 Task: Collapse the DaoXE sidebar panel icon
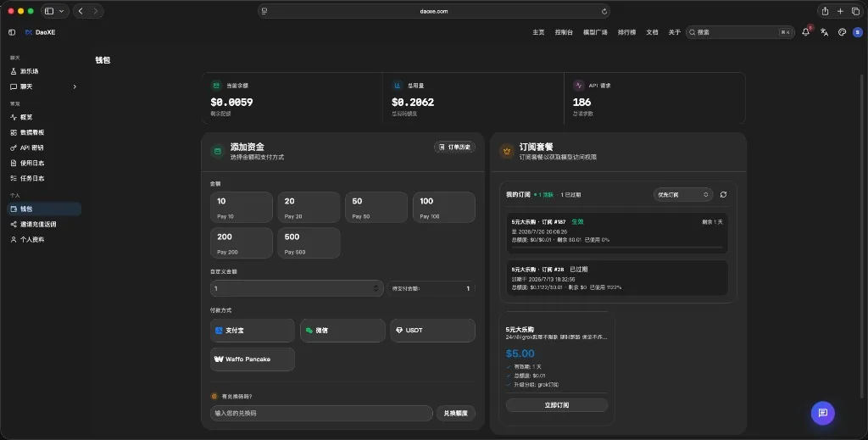(x=12, y=33)
